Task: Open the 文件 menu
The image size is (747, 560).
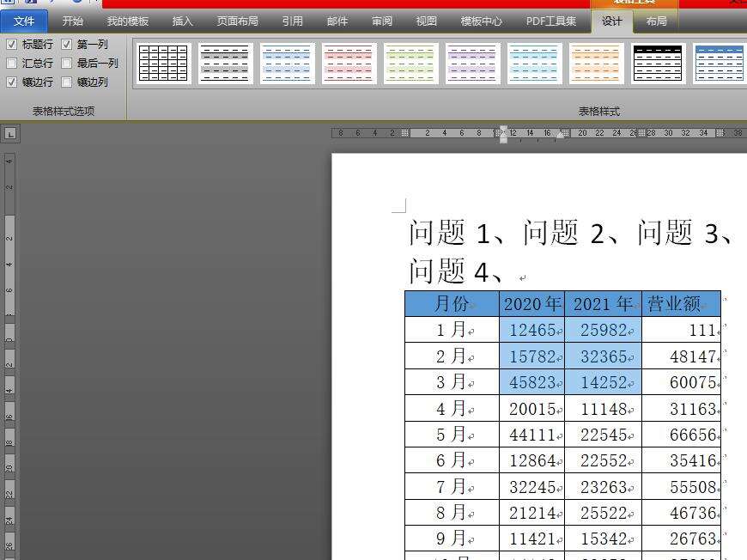Action: tap(24, 21)
